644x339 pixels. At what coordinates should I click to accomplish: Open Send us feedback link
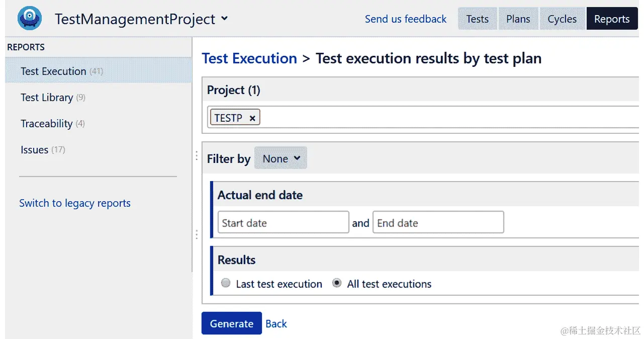(405, 19)
